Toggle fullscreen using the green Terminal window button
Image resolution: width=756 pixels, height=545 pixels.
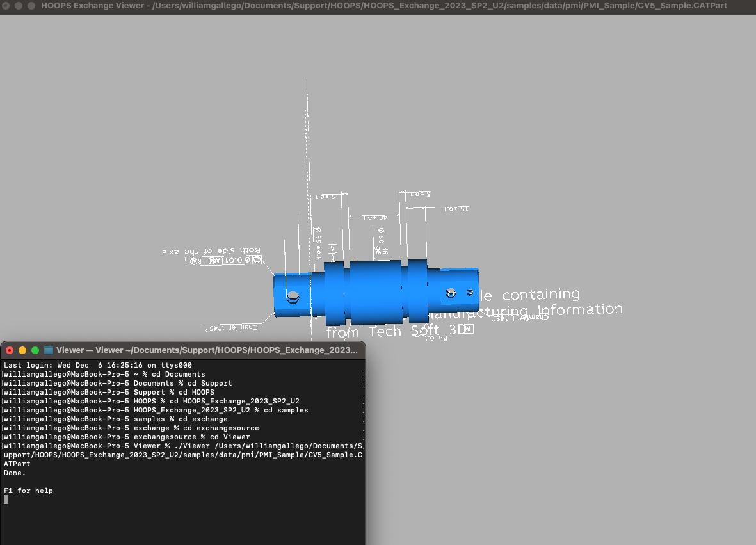[35, 350]
